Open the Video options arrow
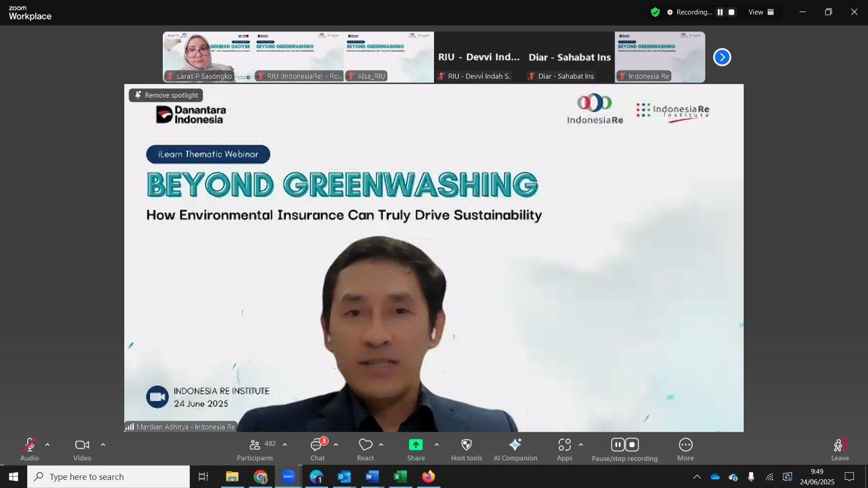 click(x=103, y=445)
